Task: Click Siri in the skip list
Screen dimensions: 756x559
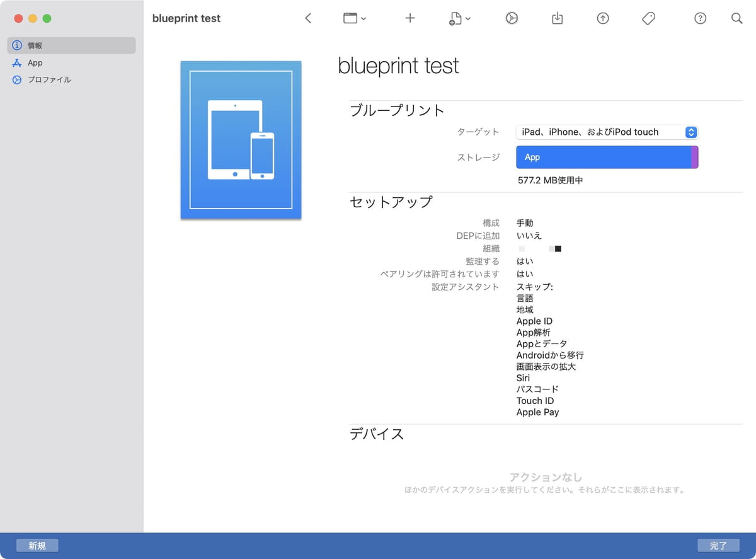Action: (523, 377)
